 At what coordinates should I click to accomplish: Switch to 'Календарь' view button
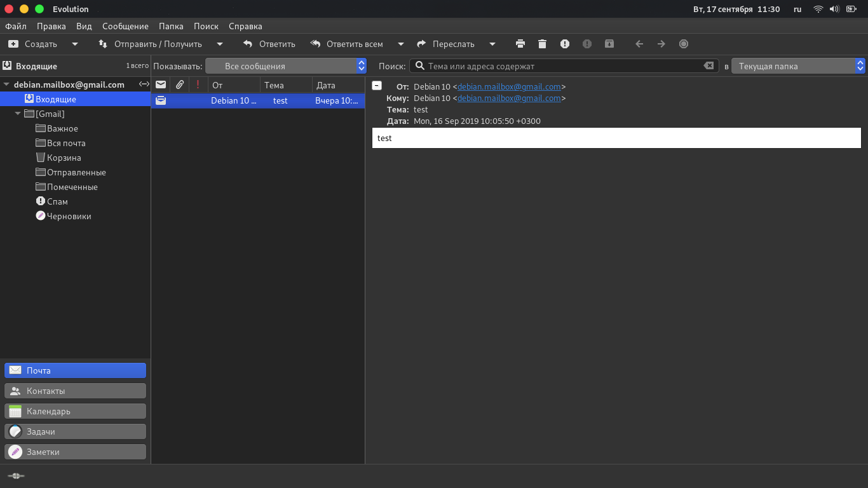75,411
